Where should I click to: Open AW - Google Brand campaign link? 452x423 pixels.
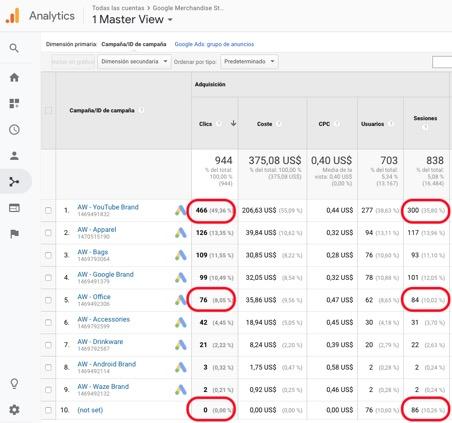(105, 274)
